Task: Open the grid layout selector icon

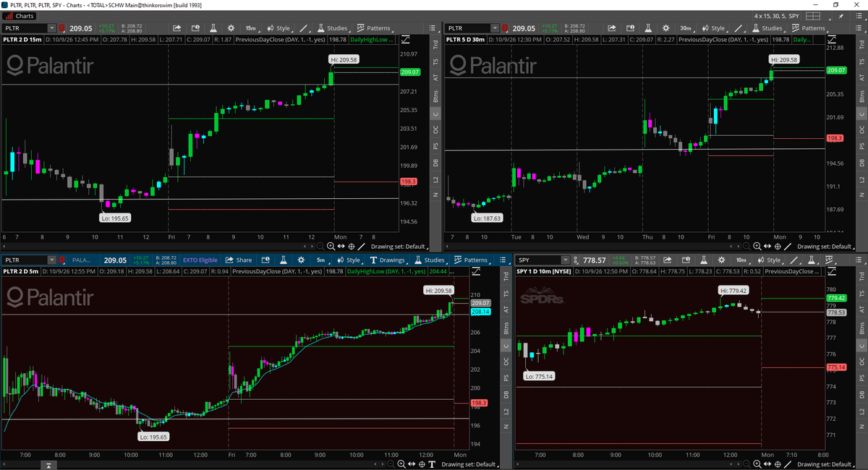Action: (814, 15)
